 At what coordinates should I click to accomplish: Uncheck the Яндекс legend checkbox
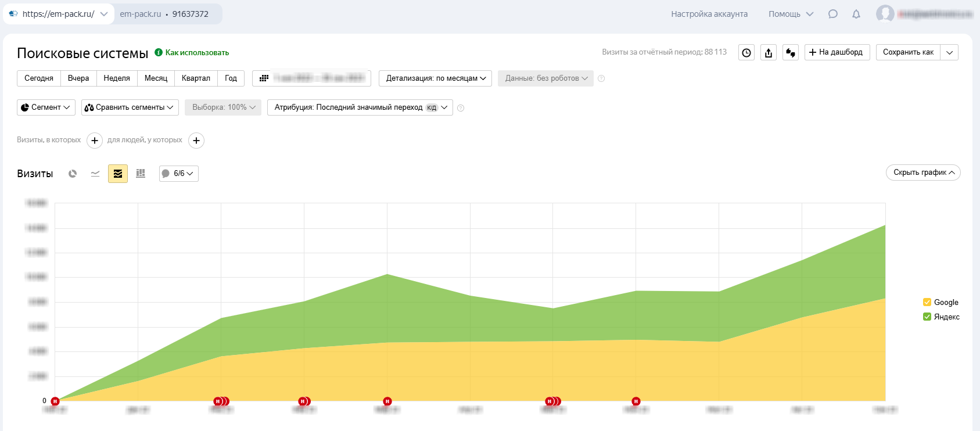click(x=927, y=317)
